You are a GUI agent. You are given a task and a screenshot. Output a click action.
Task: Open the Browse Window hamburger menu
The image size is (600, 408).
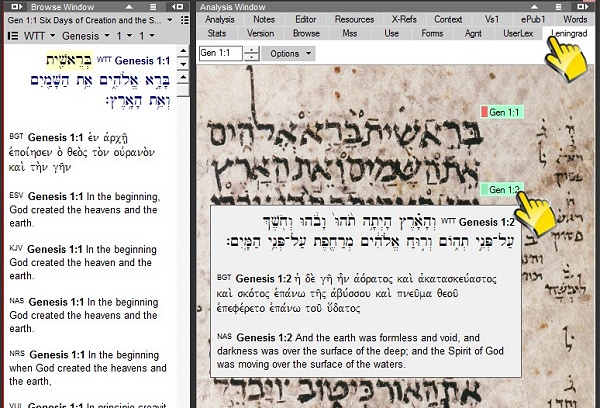[x=153, y=7]
